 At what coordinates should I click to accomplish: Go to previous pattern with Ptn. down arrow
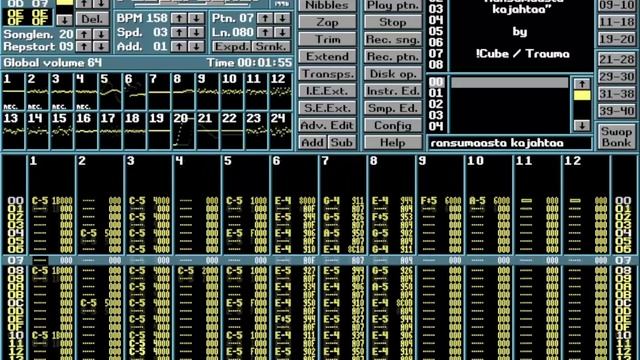[282, 18]
